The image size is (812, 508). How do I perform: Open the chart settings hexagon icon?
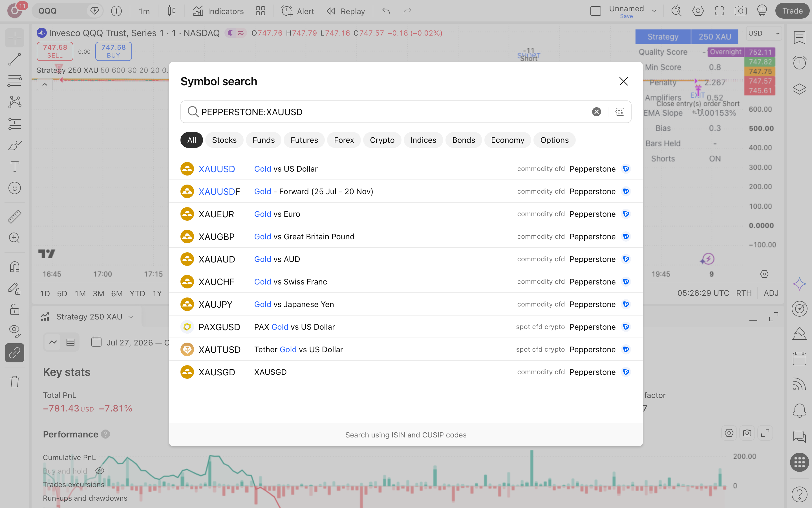click(x=698, y=11)
